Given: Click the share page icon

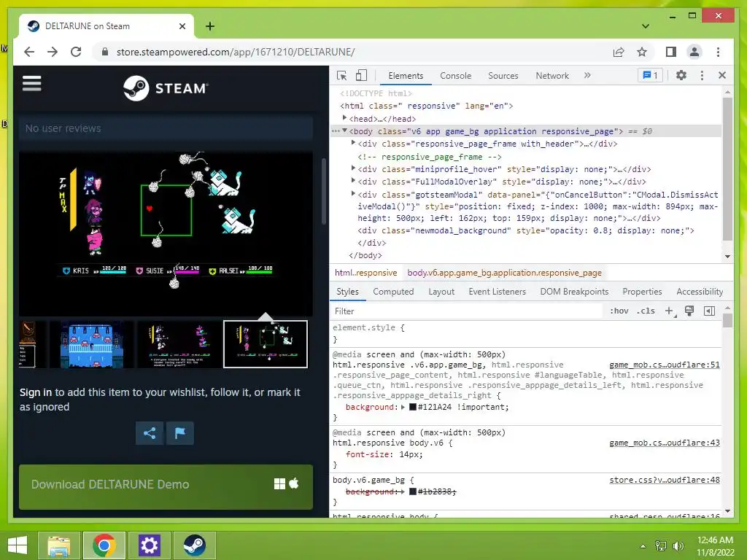Looking at the screenshot, I should coord(619,52).
